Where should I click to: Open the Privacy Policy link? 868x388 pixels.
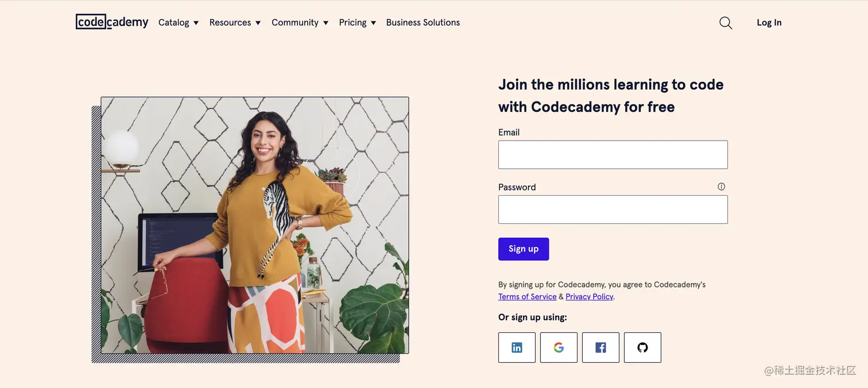click(589, 297)
